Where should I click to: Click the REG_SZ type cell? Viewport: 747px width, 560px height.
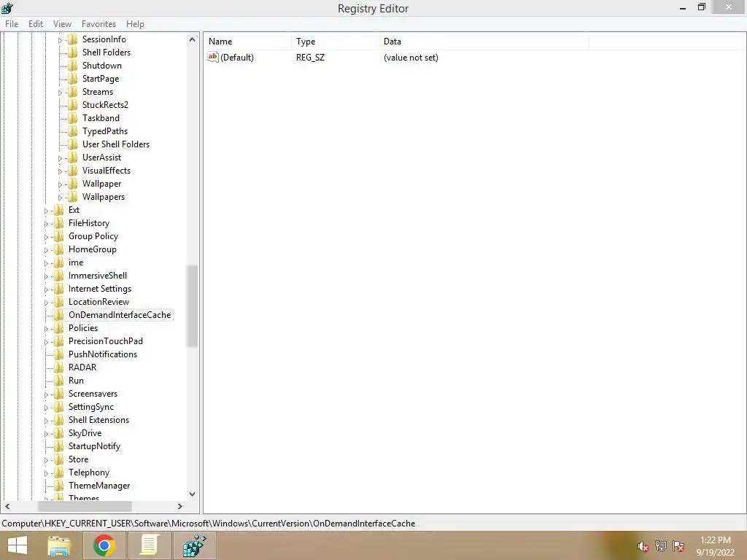(x=310, y=58)
